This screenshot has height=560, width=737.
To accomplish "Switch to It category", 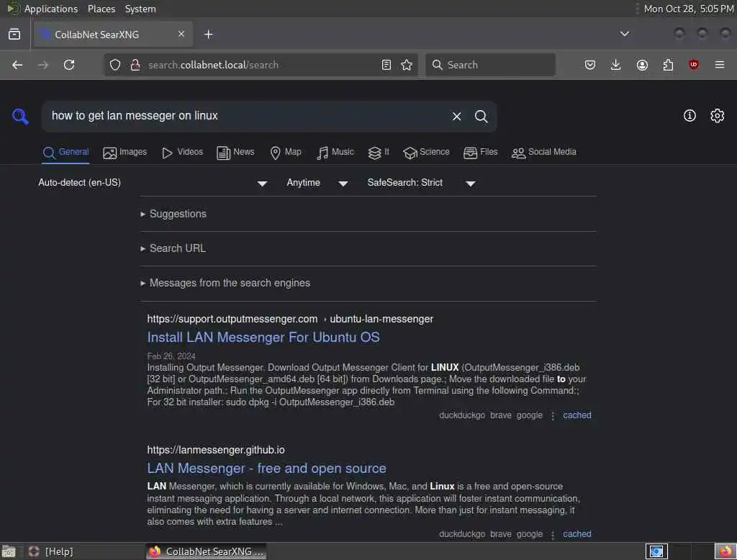I will point(379,153).
